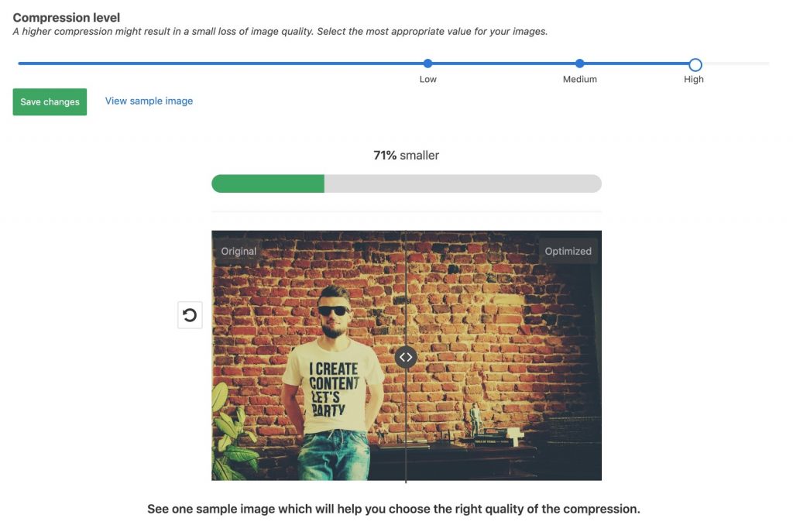
Task: Click the image comparison divider handle
Action: [406, 357]
